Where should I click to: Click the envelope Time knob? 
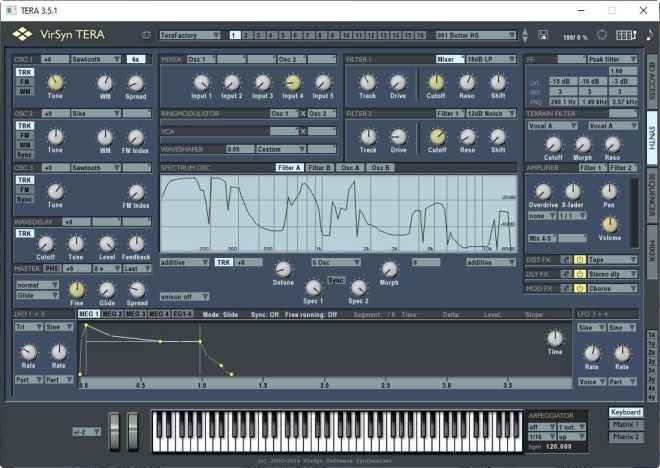[x=555, y=338]
